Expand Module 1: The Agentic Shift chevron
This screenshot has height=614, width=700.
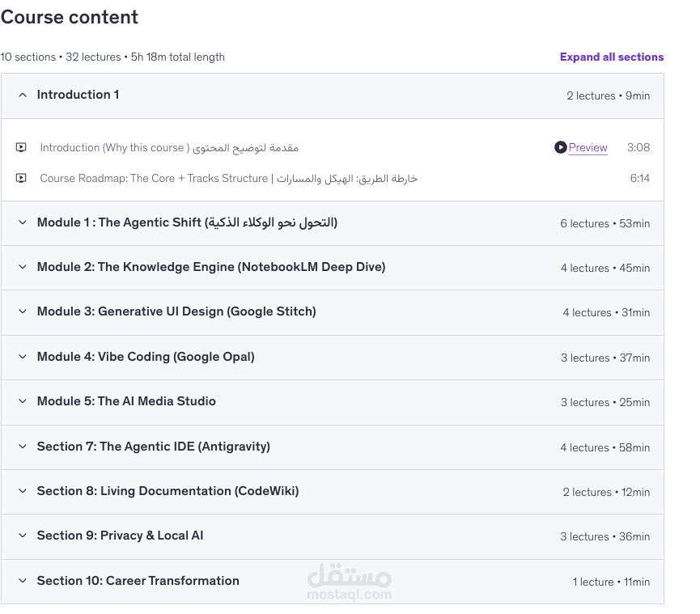22,222
